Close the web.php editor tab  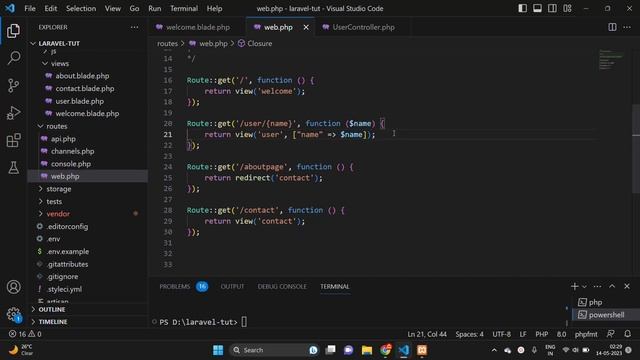pyautogui.click(x=306, y=27)
